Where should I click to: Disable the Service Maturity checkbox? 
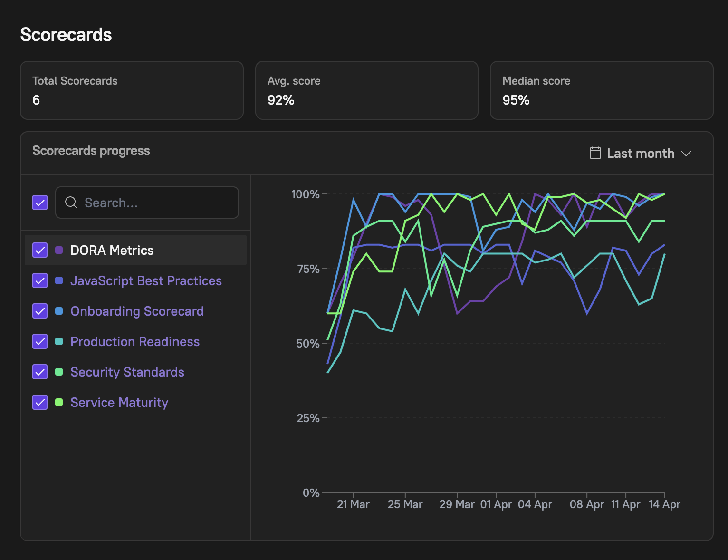point(40,402)
